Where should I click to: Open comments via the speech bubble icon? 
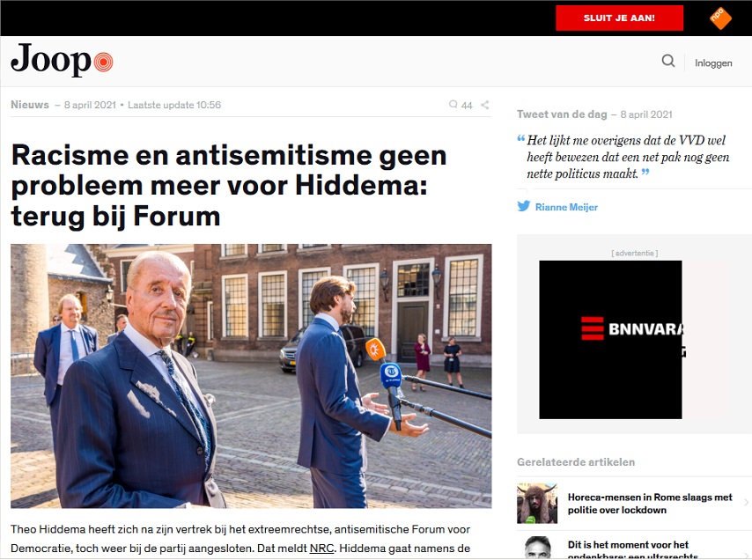pos(453,105)
